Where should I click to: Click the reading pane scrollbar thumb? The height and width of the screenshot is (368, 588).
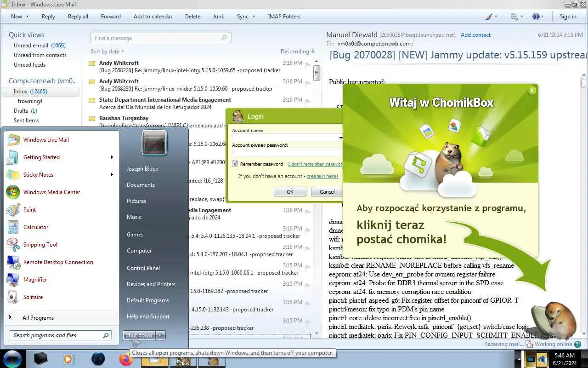click(584, 83)
